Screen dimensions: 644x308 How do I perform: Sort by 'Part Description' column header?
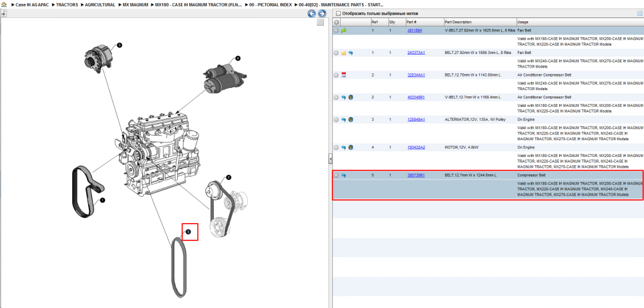tap(480, 22)
